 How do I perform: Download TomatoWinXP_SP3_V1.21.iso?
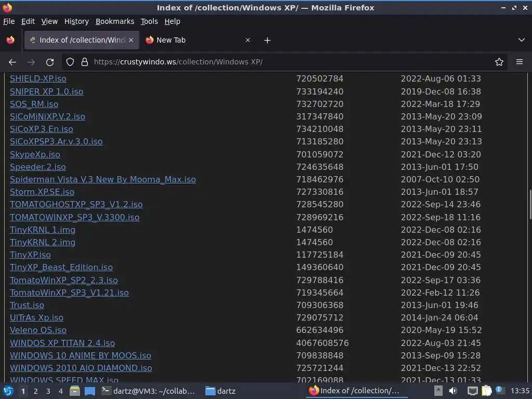[x=69, y=293]
